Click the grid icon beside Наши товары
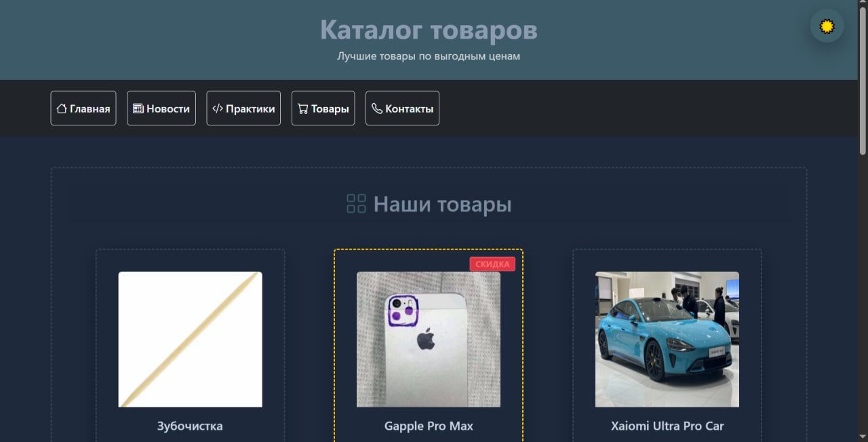 (356, 203)
